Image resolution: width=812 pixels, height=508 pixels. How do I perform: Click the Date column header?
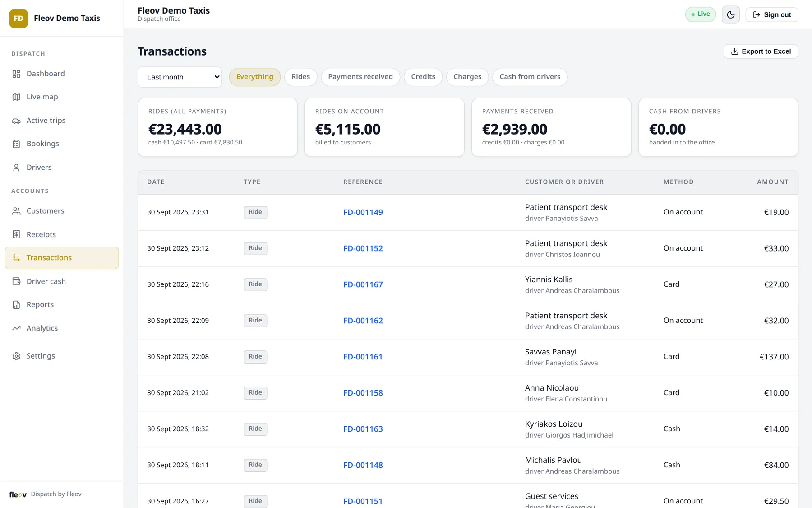coord(156,182)
